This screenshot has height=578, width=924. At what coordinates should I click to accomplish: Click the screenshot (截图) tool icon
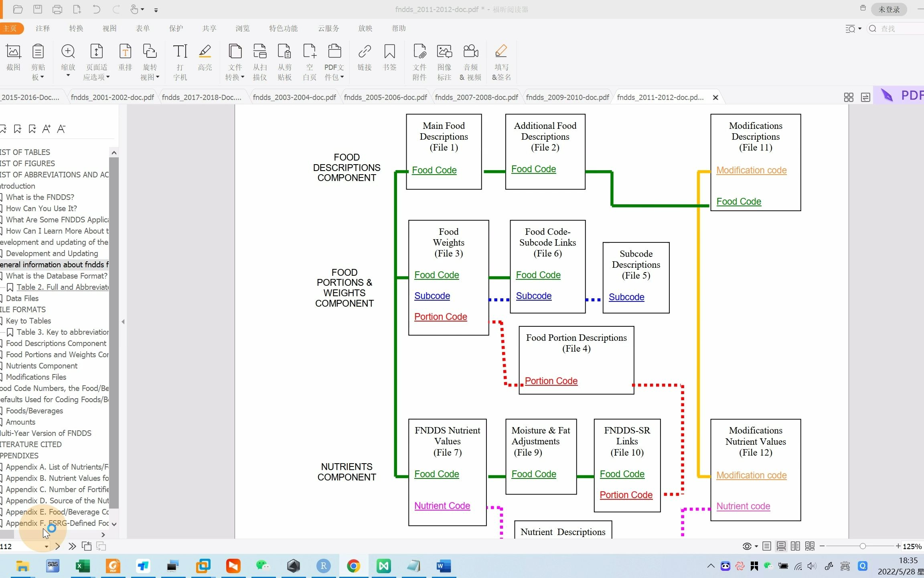click(x=13, y=51)
